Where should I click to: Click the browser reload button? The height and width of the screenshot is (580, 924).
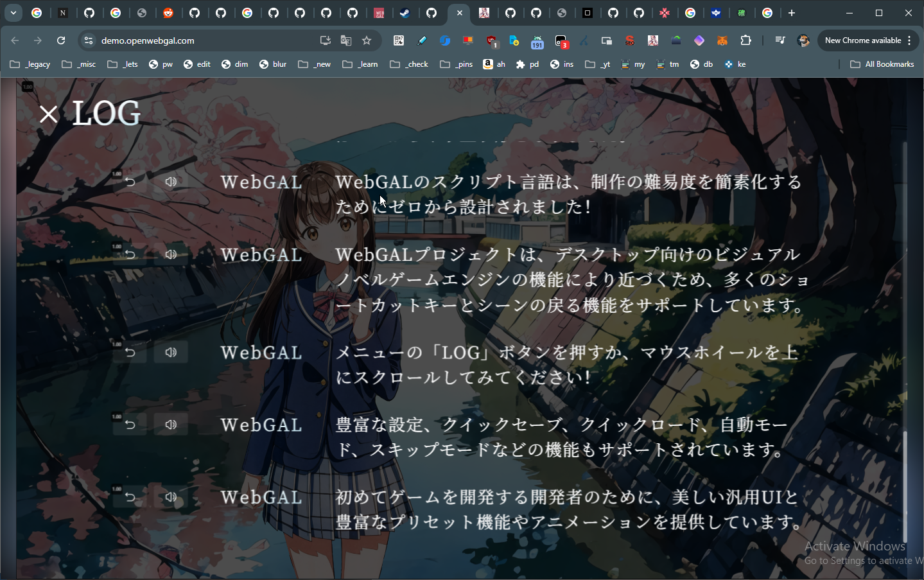coord(61,40)
